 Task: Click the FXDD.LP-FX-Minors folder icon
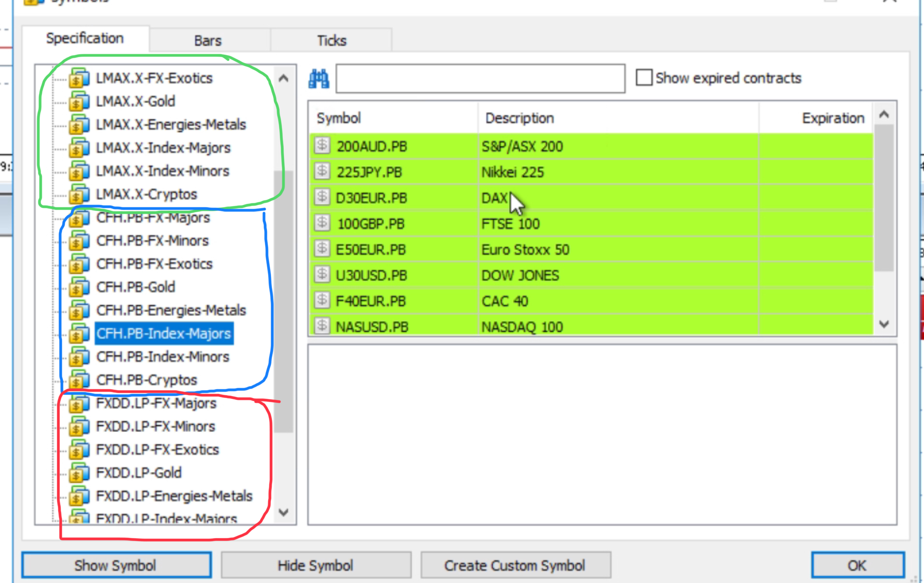[79, 427]
